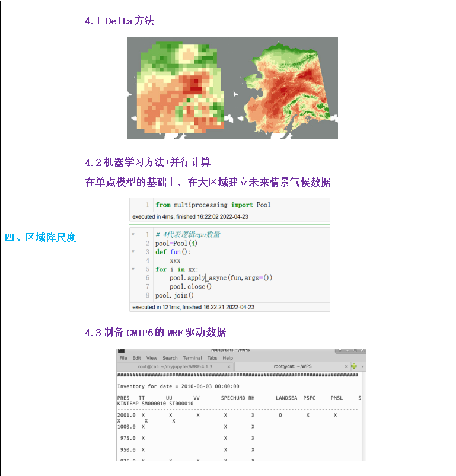The image size is (456, 476).
Task: Switch to root@cat: ~/myjupyter/WRF-4.1.3 tab
Action: 175,367
